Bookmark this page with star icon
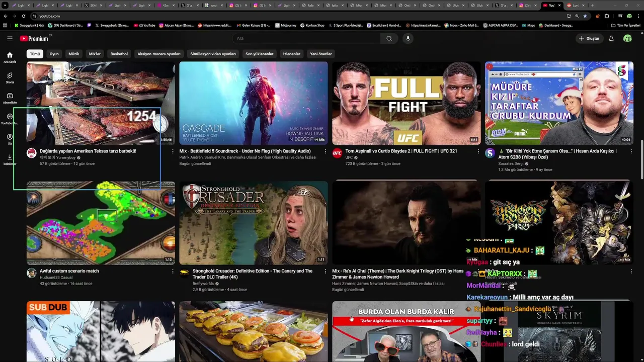The height and width of the screenshot is (362, 644). [x=585, y=16]
